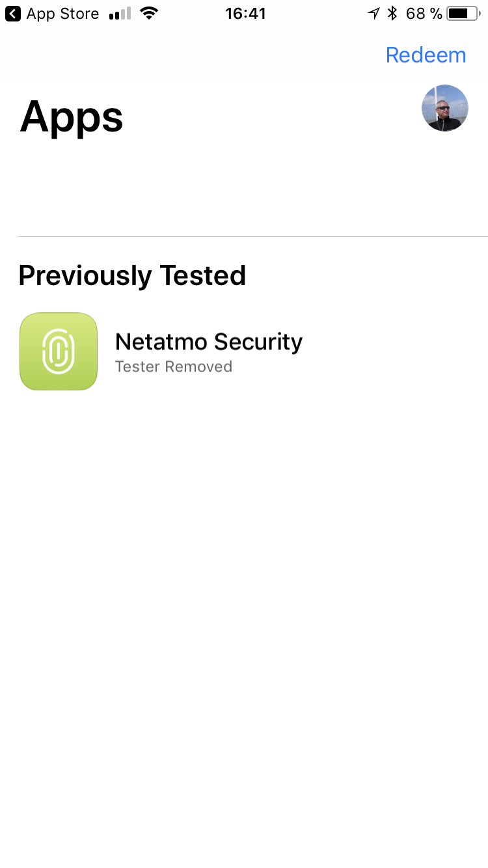Tap the 16:41 clock in status bar
Screen dimensions: 488x868
tap(245, 14)
